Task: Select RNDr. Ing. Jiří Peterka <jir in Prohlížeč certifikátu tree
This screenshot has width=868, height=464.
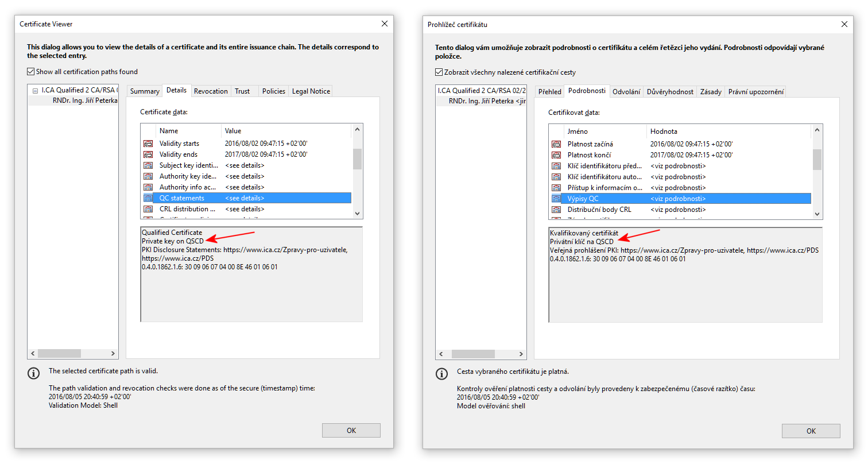Action: pos(487,101)
